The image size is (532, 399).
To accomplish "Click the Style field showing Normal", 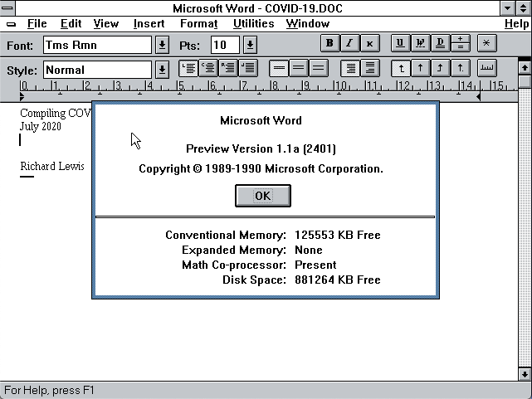I will tap(97, 71).
